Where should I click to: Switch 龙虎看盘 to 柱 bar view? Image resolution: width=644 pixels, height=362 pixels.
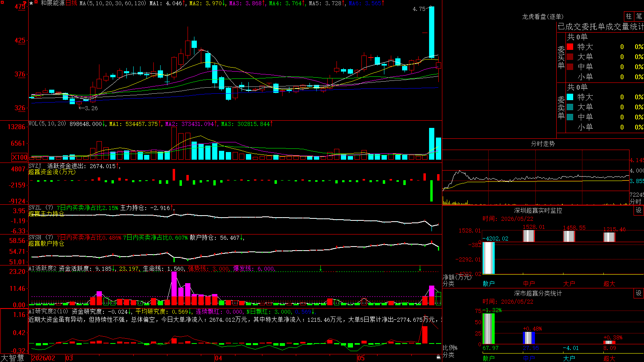tap(629, 16)
